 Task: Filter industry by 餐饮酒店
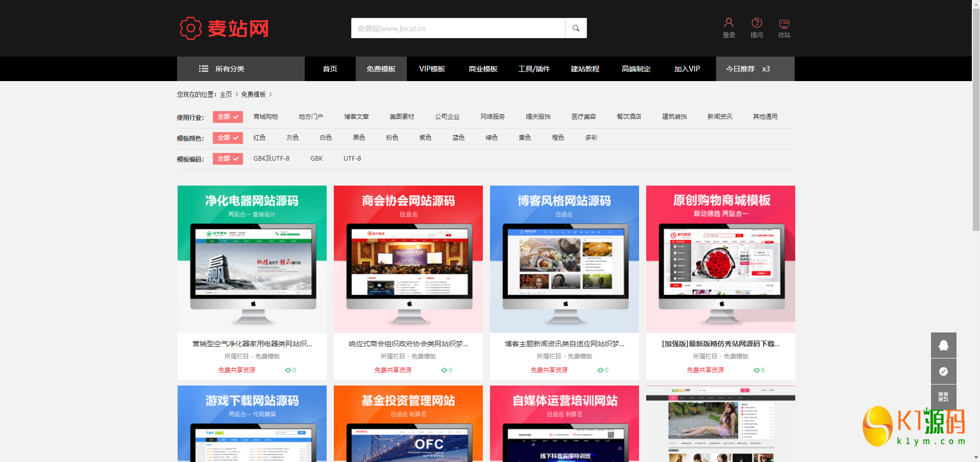[629, 117]
